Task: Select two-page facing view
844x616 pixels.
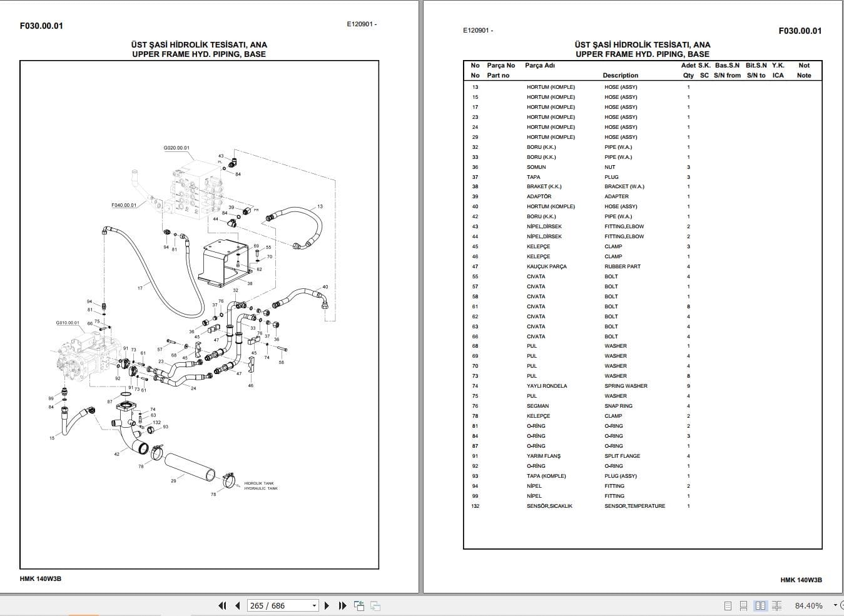Action: (x=760, y=605)
